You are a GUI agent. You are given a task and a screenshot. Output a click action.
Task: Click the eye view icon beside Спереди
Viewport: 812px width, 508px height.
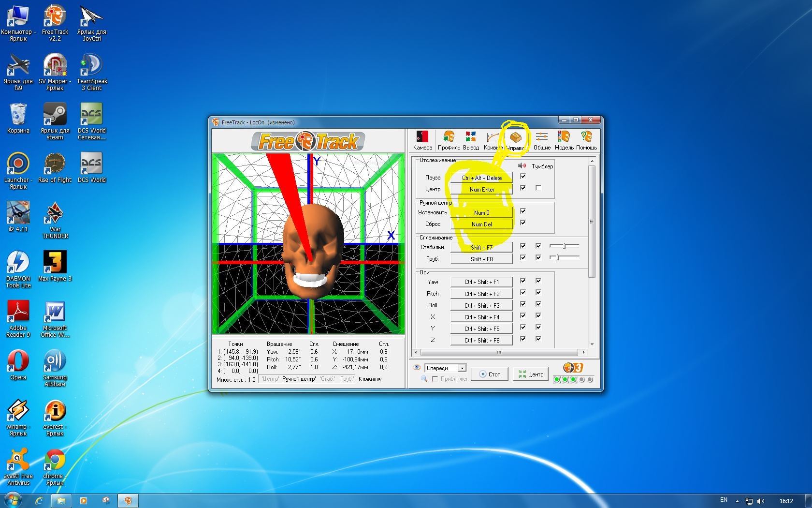click(x=417, y=368)
